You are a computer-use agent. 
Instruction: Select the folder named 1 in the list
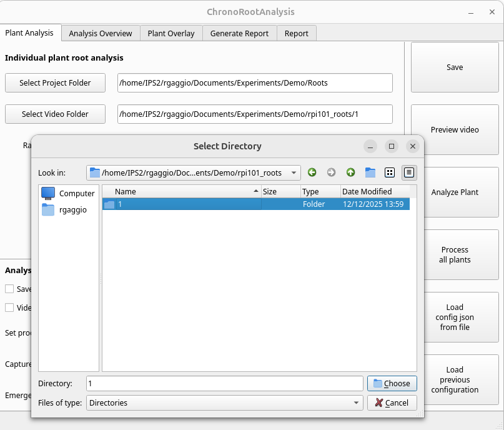point(156,203)
